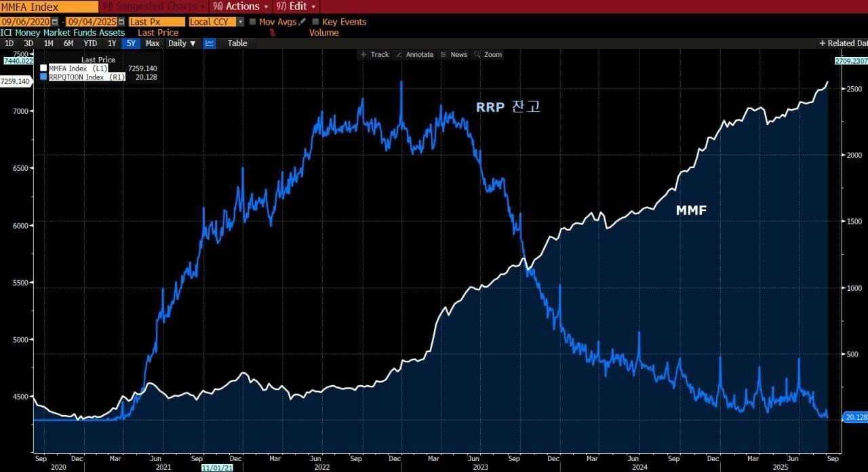
Task: Click the Mov Avgs pencil edit icon
Action: pos(302,22)
